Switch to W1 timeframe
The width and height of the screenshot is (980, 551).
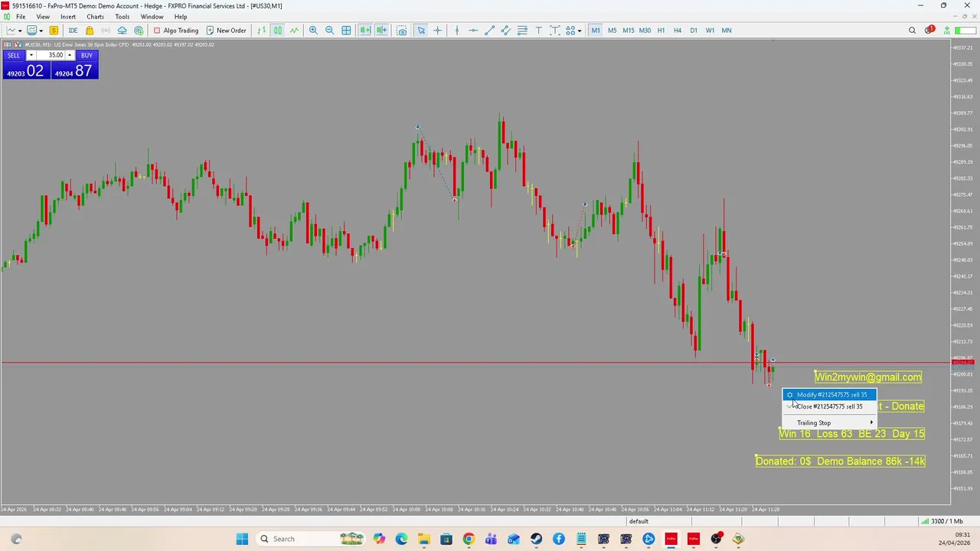710,31
